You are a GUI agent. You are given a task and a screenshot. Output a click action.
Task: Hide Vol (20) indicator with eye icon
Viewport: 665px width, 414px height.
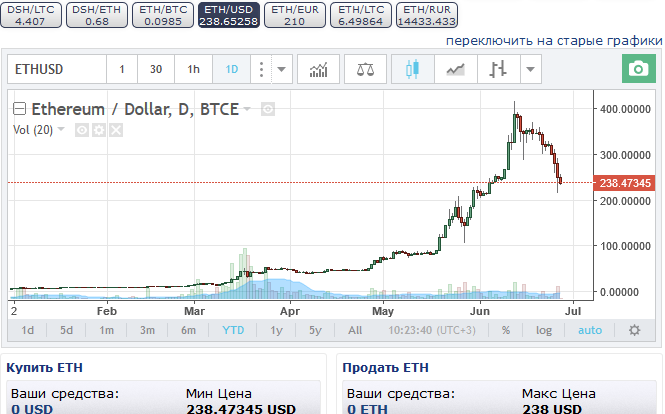[x=82, y=130]
